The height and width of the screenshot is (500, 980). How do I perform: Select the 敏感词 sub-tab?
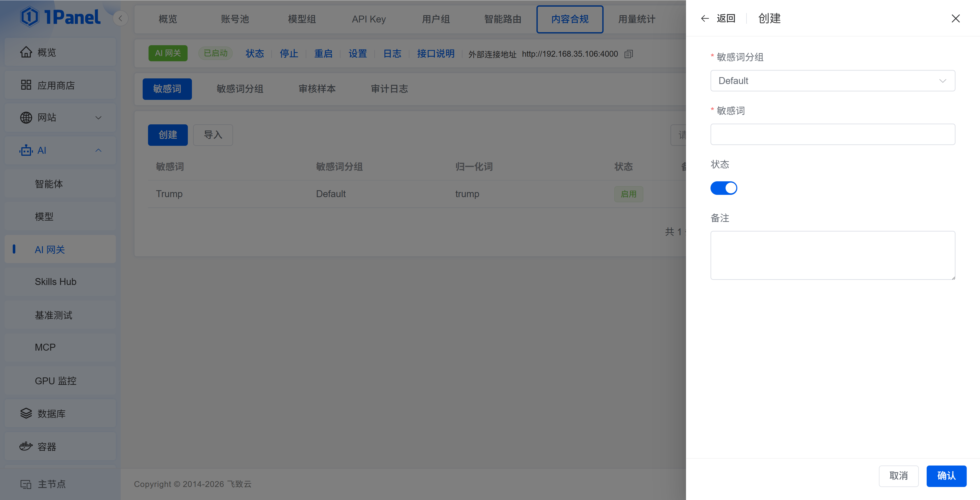coord(167,89)
